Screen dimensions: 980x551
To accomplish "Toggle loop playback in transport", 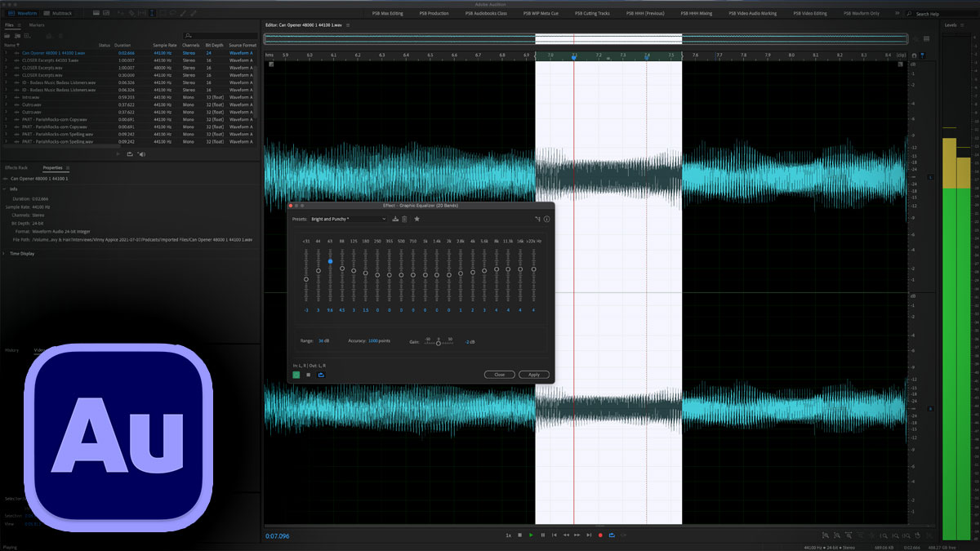I will click(612, 535).
